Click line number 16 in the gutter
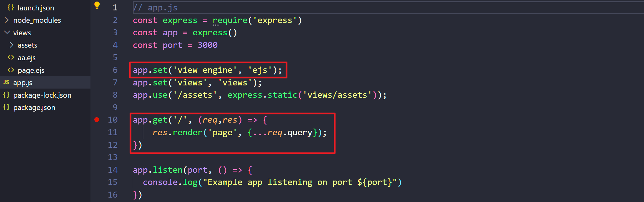 point(113,195)
